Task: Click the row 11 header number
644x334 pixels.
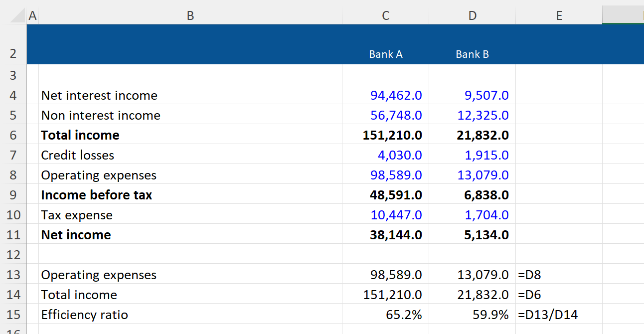Action: (x=13, y=235)
